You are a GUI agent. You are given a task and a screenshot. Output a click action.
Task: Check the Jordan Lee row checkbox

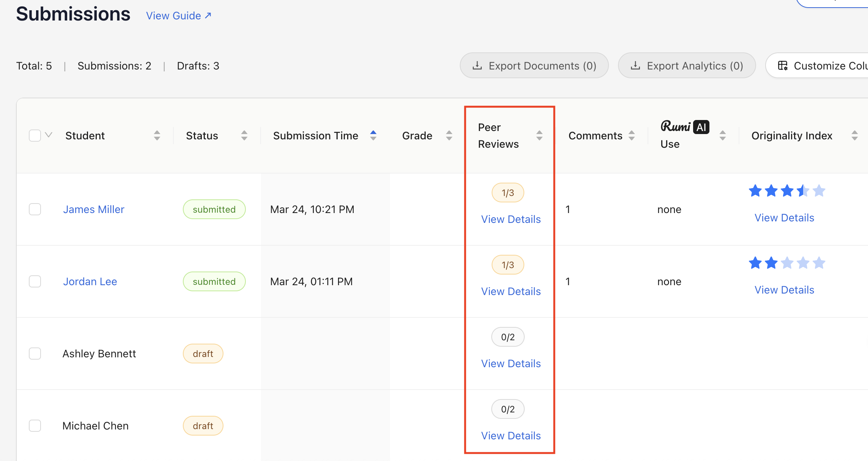(35, 281)
